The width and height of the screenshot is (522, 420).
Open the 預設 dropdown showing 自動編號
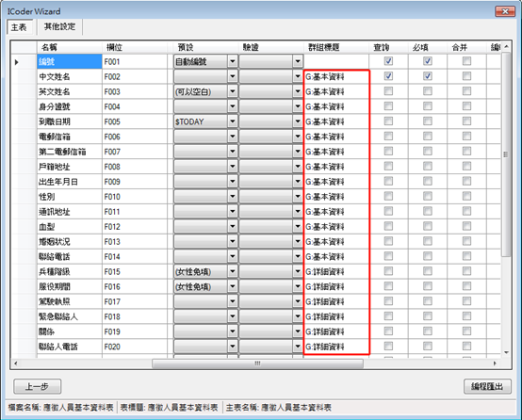click(233, 61)
